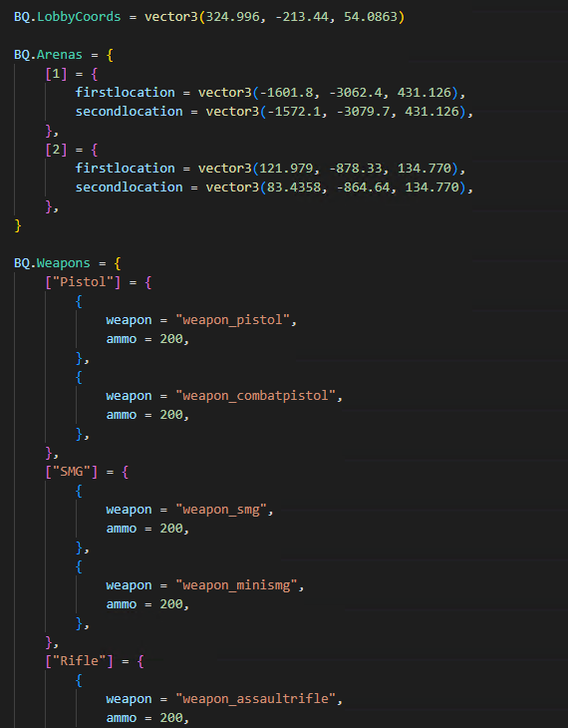This screenshot has height=728, width=568.
Task: Click the vector3 value 324.996
Action: (x=232, y=17)
